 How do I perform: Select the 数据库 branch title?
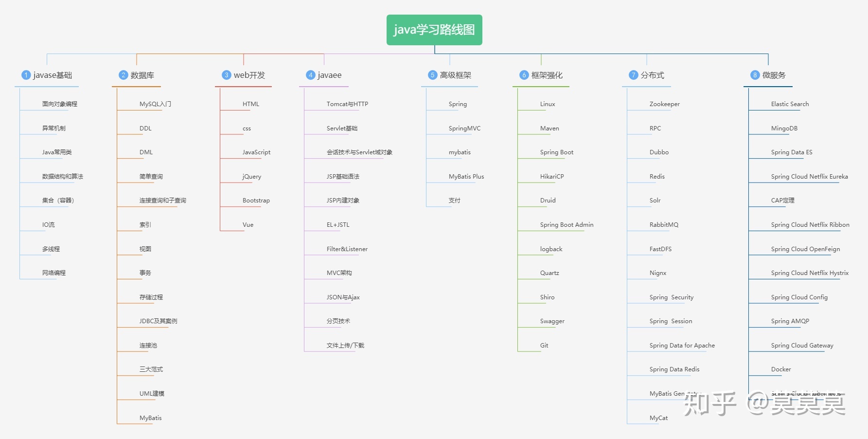142,75
